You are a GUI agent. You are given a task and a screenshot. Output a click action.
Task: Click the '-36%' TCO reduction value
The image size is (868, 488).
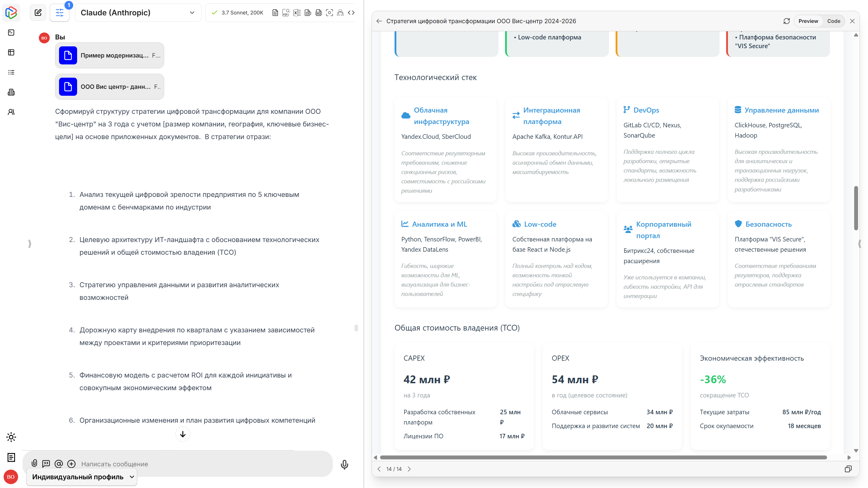tap(713, 379)
